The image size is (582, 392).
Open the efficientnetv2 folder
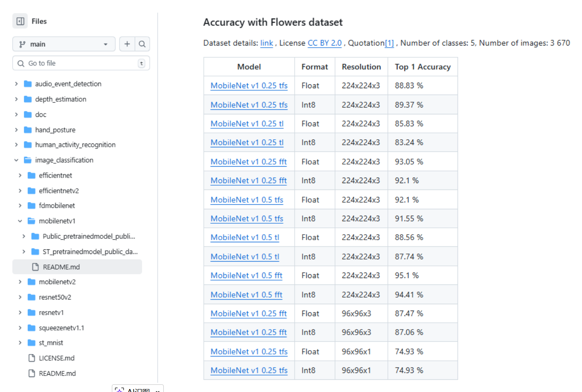click(x=59, y=191)
